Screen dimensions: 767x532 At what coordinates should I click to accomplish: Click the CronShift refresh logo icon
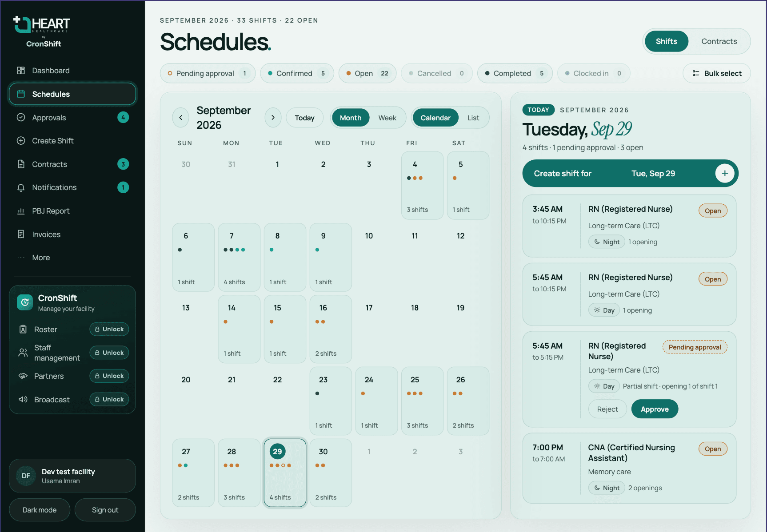pyautogui.click(x=25, y=302)
